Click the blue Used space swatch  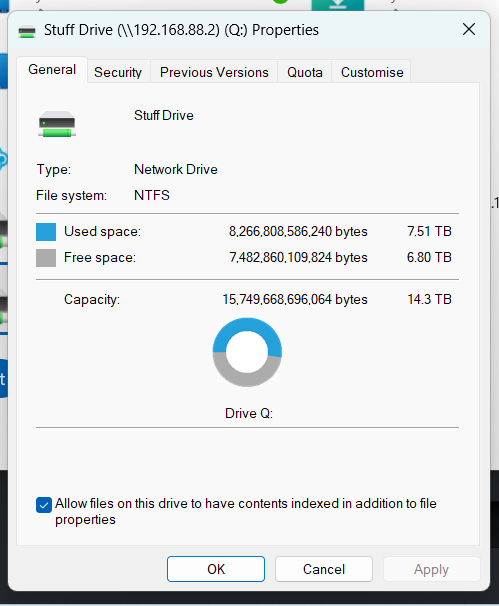pos(46,232)
